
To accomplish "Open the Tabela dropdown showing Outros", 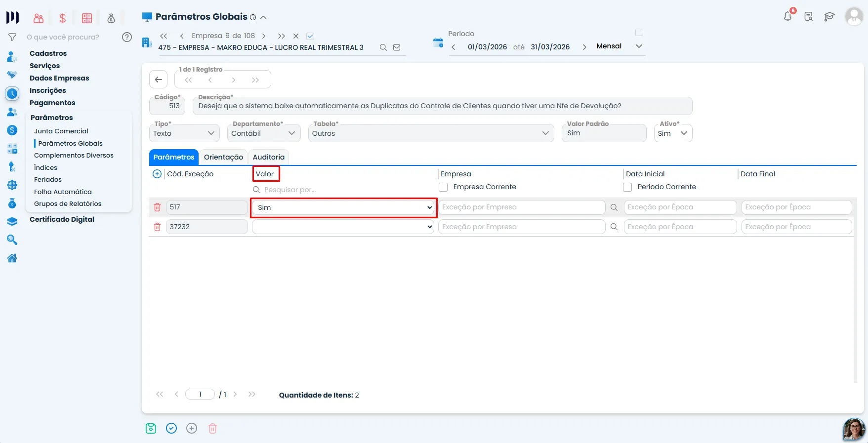I will [x=431, y=133].
